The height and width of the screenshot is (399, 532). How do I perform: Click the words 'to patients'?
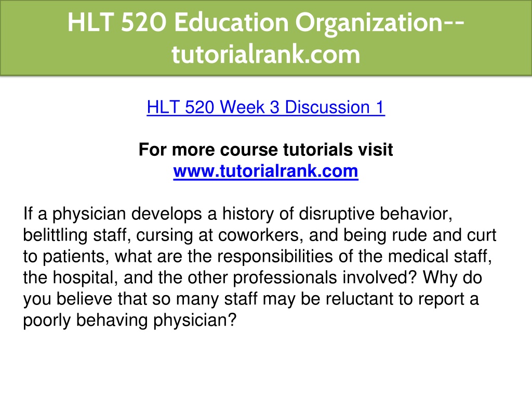point(66,257)
